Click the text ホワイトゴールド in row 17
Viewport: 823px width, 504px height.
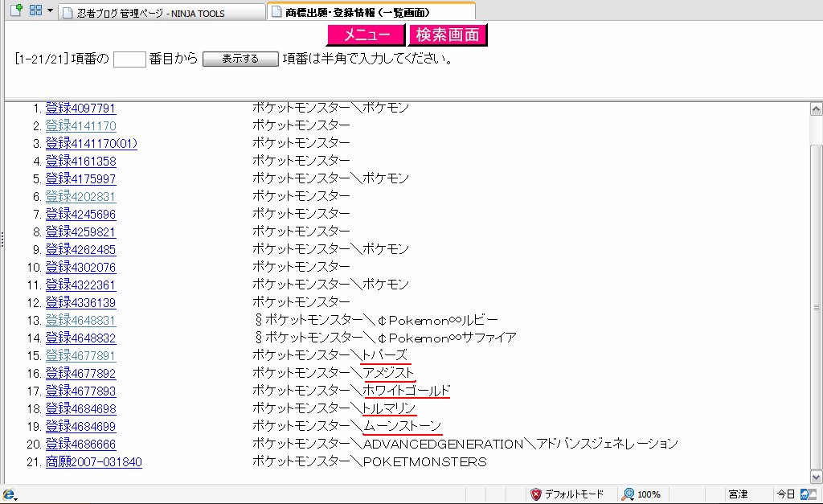tap(406, 391)
